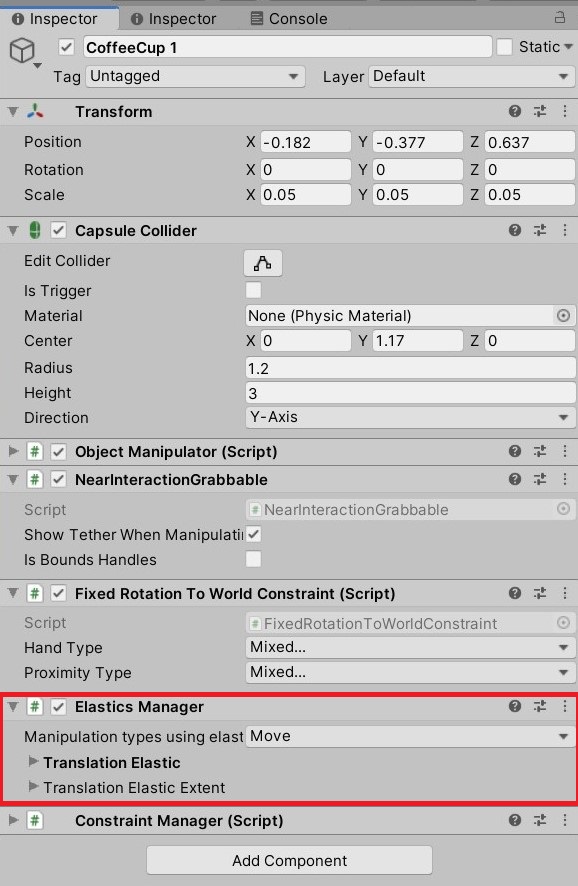Expand the Translation Elastic Extent foldout
Viewport: 578px width, 886px height.
tap(33, 787)
